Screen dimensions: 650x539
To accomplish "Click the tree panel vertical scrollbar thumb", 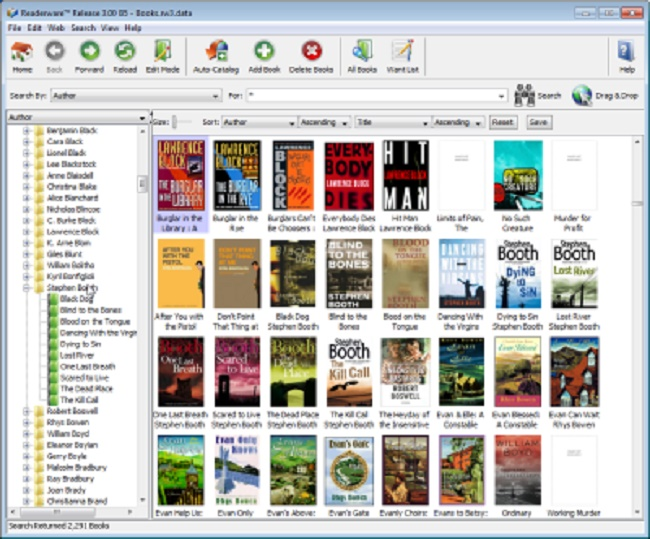I will [x=142, y=184].
